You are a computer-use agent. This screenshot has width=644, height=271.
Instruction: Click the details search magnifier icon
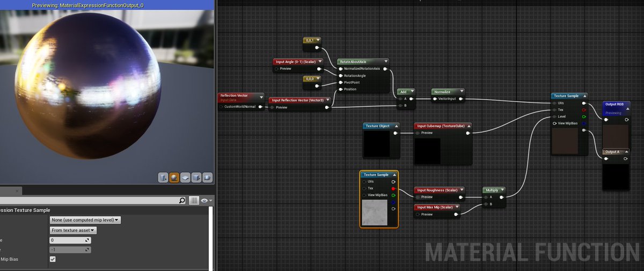pyautogui.click(x=182, y=201)
